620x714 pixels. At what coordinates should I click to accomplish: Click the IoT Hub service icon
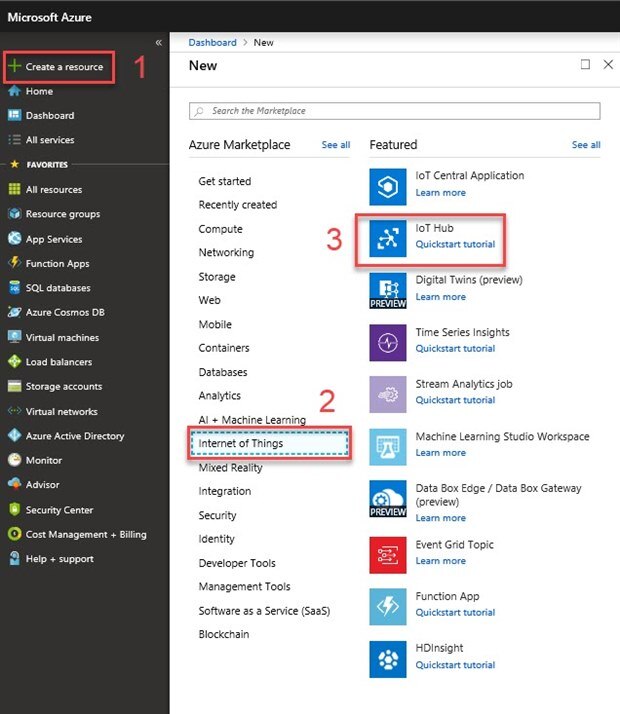tap(388, 238)
